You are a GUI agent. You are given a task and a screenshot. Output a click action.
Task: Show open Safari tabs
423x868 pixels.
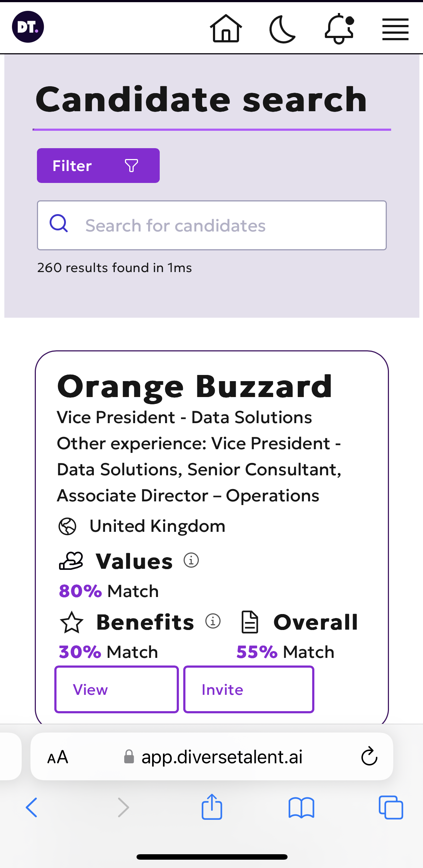pyautogui.click(x=391, y=807)
